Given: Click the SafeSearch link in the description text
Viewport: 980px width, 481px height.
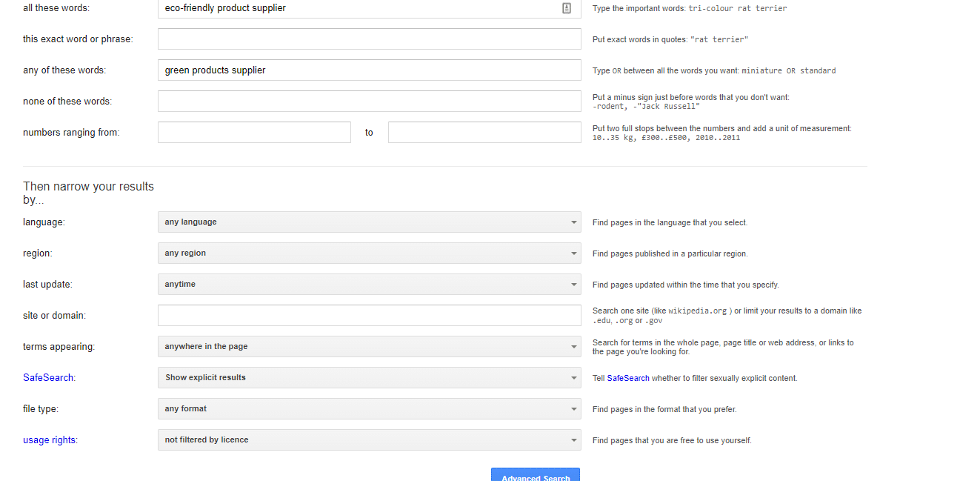Looking at the screenshot, I should tap(628, 378).
